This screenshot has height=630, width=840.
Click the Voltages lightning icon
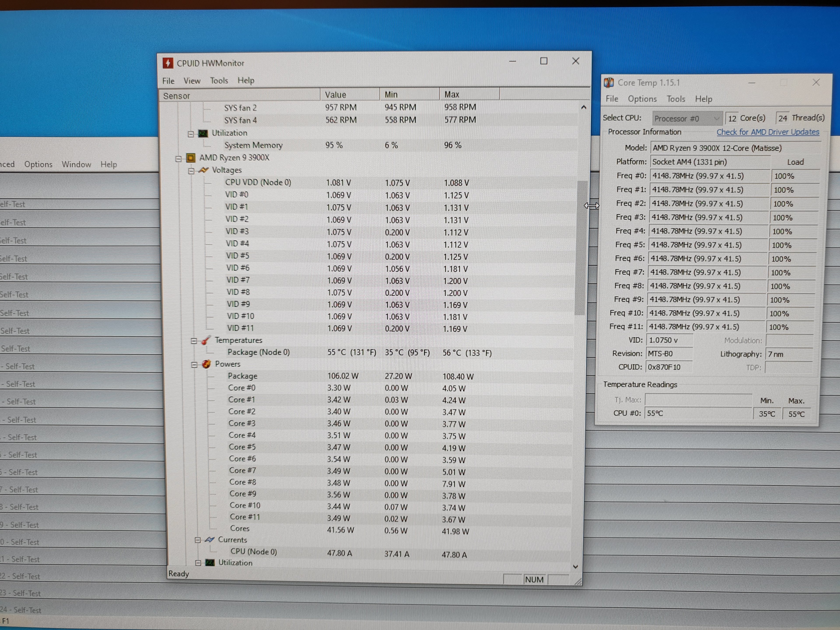[x=204, y=170]
